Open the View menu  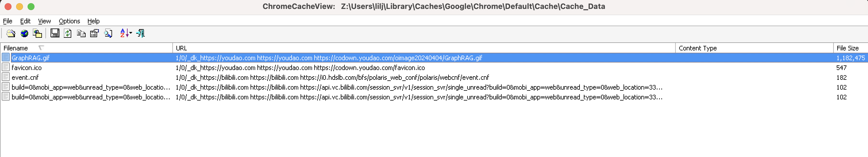(x=45, y=21)
